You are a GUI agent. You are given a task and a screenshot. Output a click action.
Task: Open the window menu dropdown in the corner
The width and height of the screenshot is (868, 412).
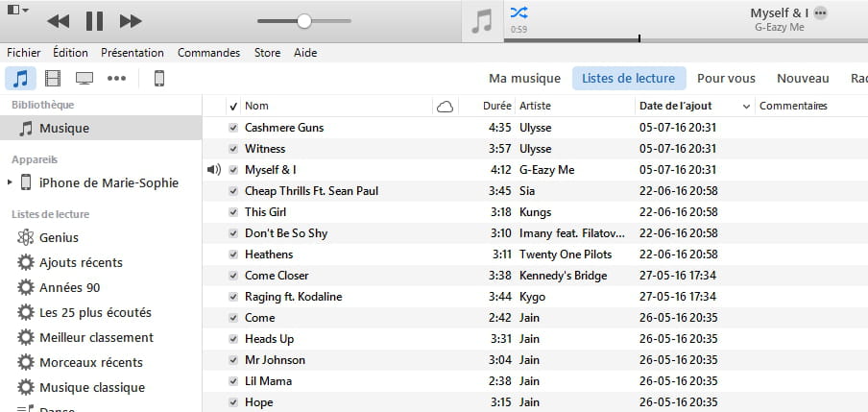click(18, 10)
